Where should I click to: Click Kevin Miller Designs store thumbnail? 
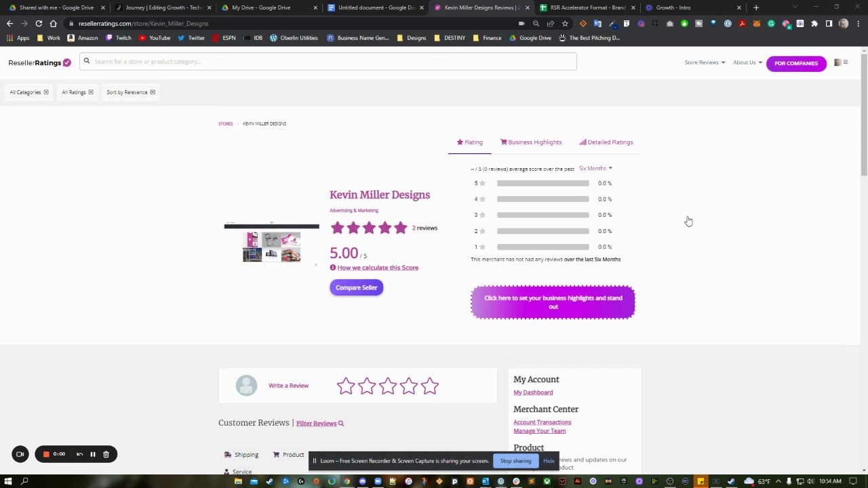pyautogui.click(x=271, y=243)
